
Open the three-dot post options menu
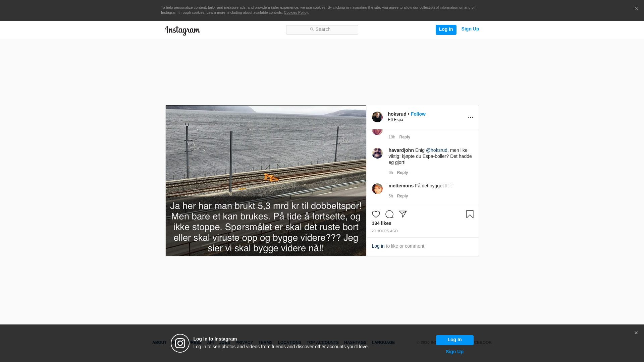coord(470,117)
